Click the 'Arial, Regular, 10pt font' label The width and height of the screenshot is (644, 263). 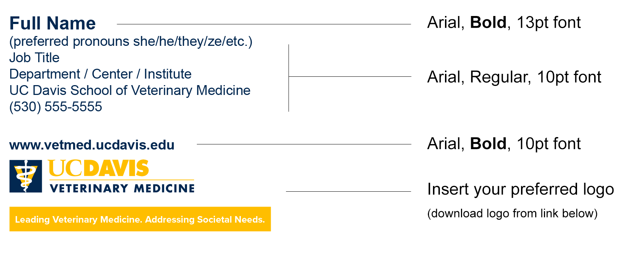coord(514,77)
